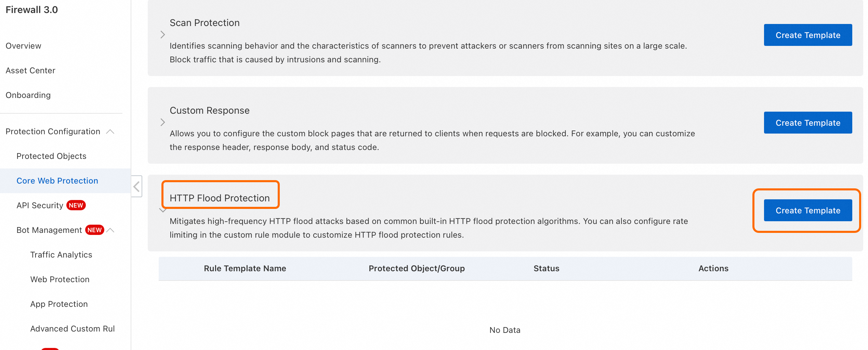
Task: Open Traffic Analytics under Bot Management
Action: [x=61, y=255]
